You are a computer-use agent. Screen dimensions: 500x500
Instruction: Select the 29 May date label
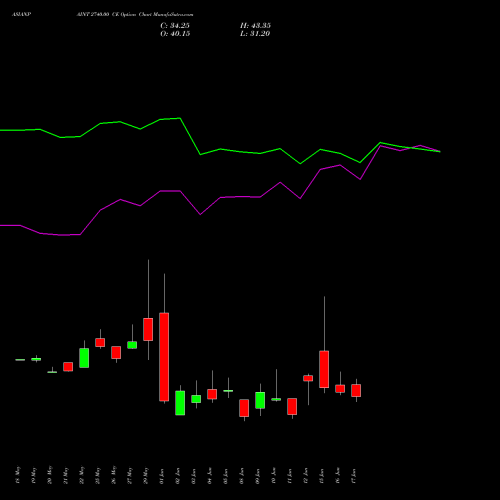coord(146,475)
